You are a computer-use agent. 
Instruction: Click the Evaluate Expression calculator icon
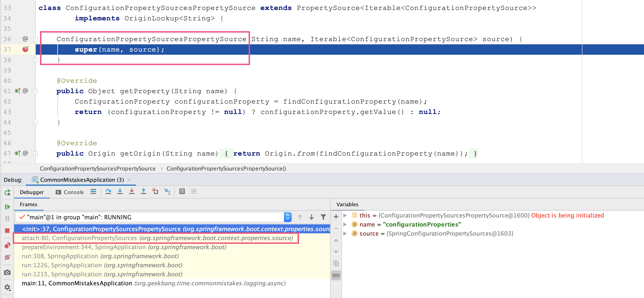click(182, 192)
